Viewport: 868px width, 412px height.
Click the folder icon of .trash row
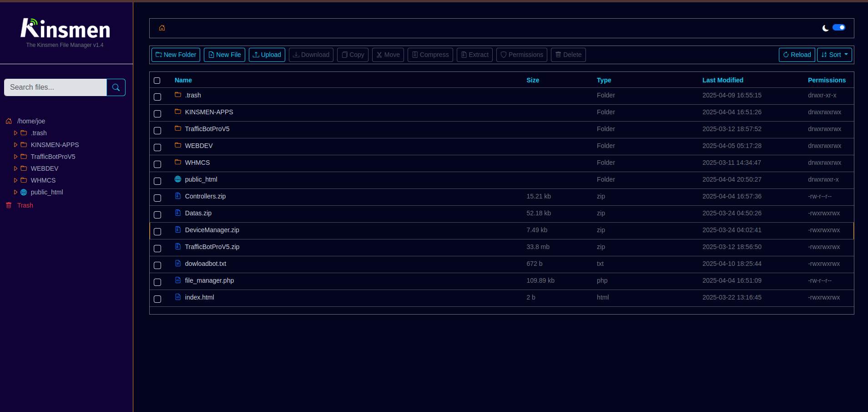point(178,95)
